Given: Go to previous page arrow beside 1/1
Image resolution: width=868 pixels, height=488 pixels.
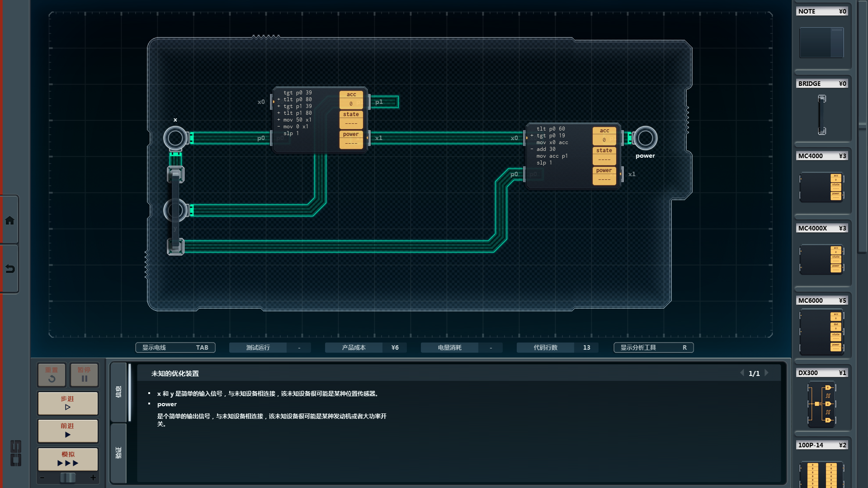Looking at the screenshot, I should click(742, 373).
